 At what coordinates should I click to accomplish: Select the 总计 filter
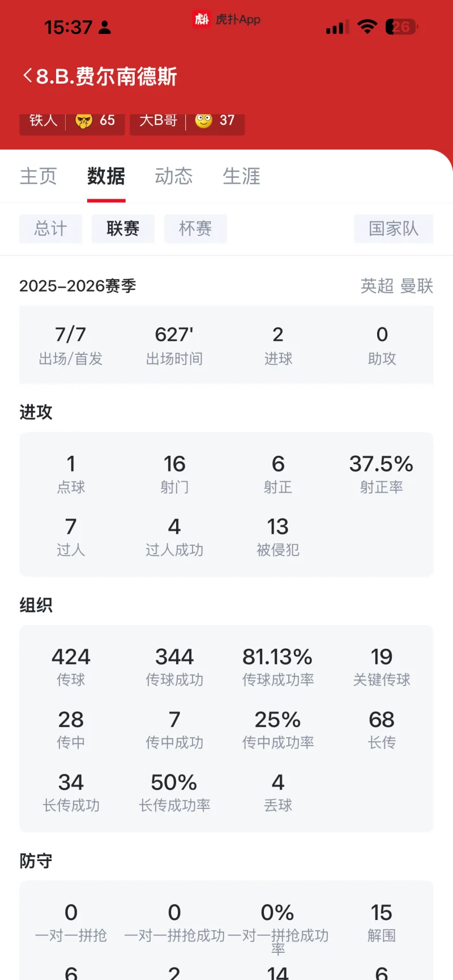click(x=50, y=229)
